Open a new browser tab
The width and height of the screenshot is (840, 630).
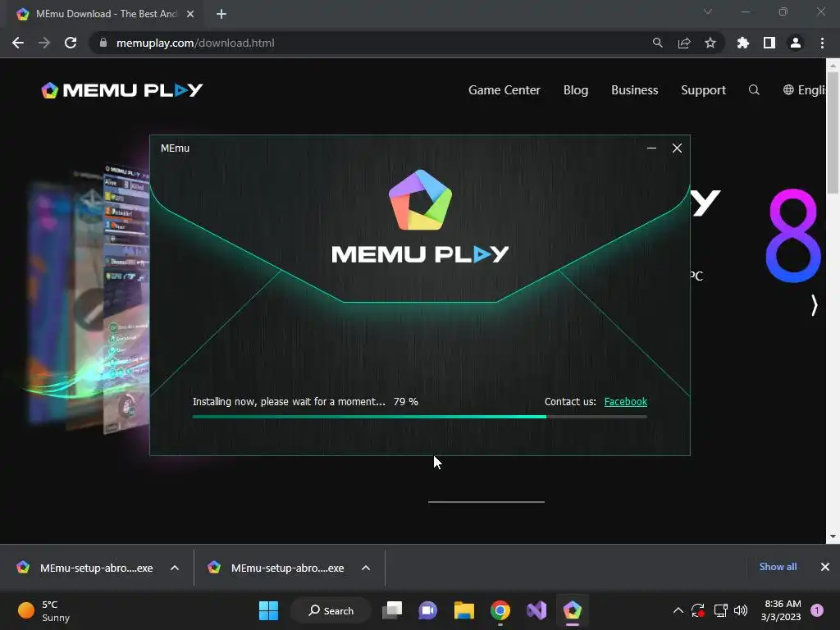coord(221,14)
